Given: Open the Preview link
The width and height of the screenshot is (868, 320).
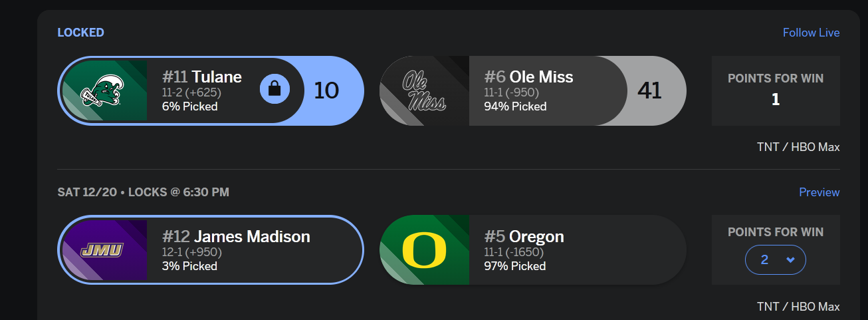Looking at the screenshot, I should tap(819, 192).
